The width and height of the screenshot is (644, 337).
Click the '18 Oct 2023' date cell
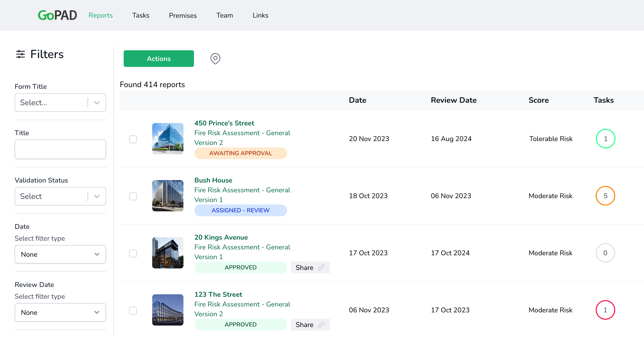(x=368, y=196)
